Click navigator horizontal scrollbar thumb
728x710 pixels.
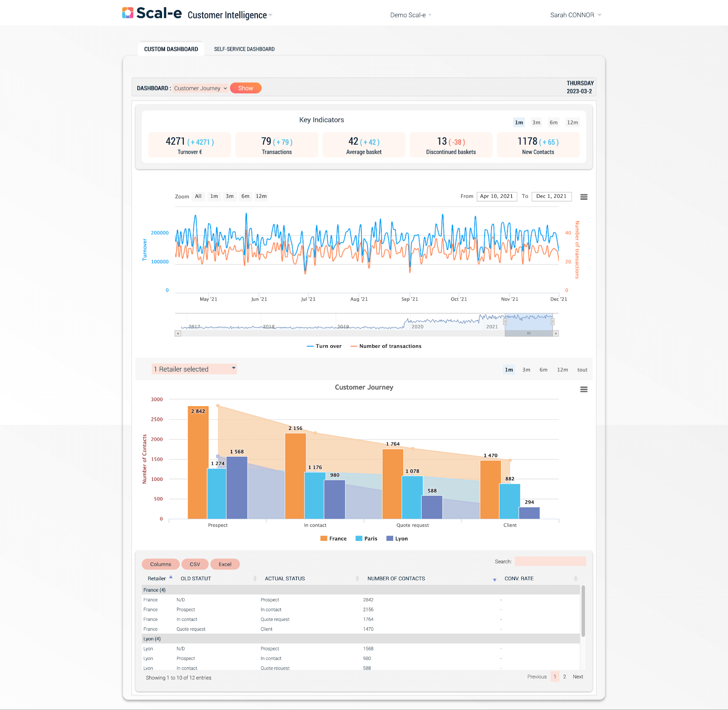point(529,333)
